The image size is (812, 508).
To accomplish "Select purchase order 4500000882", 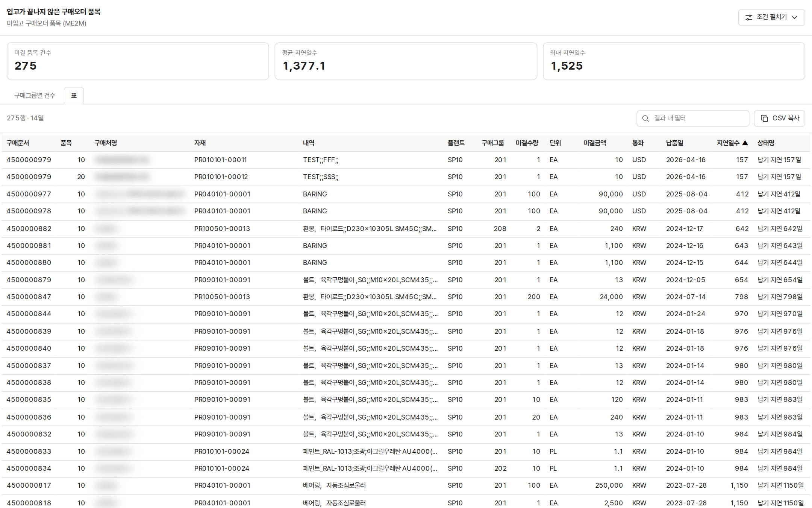I will (29, 229).
